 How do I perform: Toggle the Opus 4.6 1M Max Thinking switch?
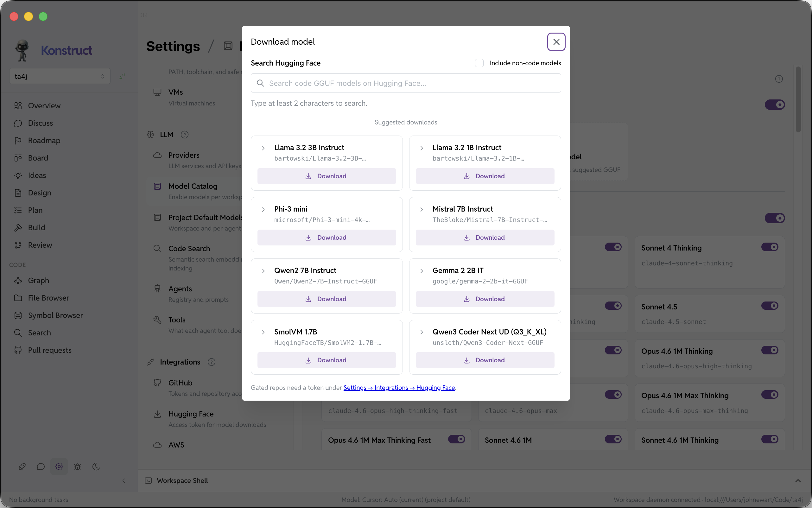click(x=770, y=394)
